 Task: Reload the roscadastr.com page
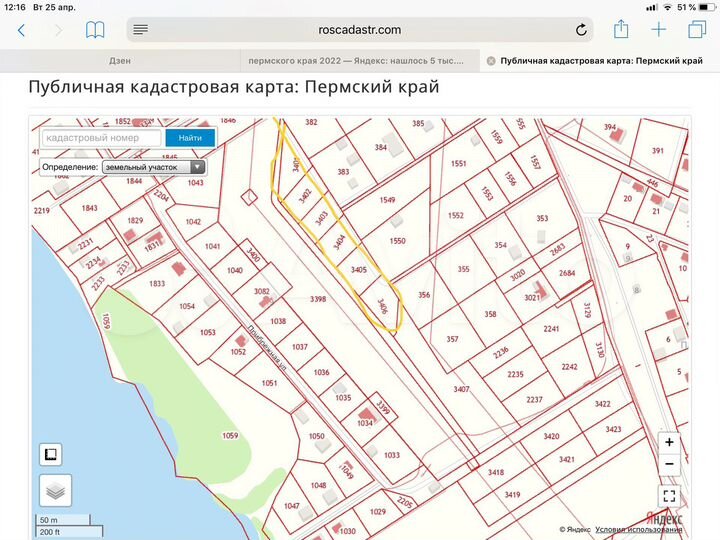point(581,30)
